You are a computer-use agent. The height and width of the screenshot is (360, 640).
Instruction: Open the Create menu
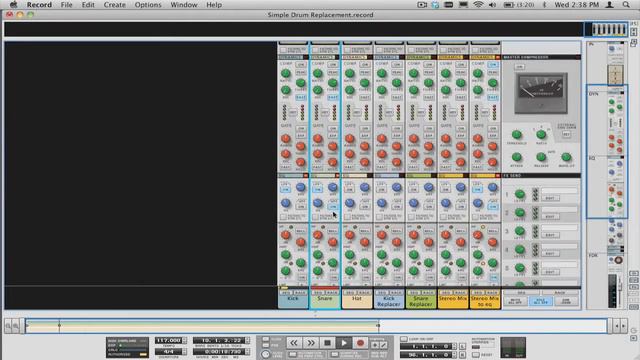[x=114, y=5]
